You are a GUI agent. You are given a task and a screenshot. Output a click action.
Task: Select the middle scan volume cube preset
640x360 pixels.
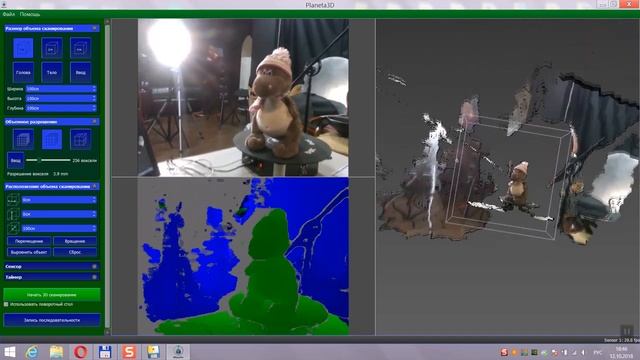point(51,48)
